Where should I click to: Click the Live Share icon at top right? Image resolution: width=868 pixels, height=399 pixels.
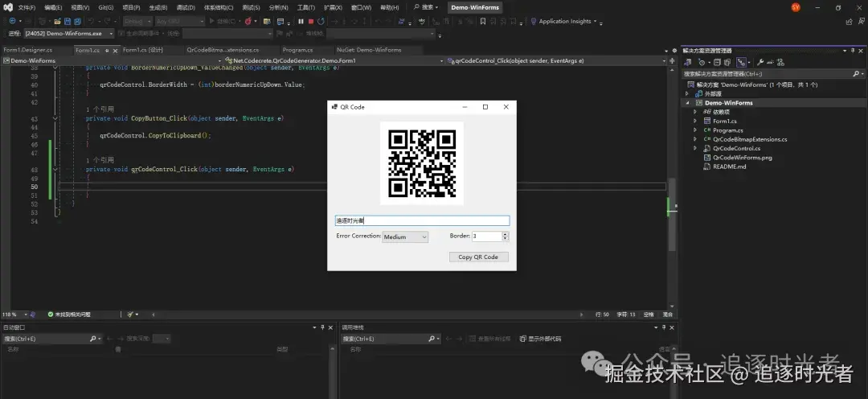[x=850, y=22]
